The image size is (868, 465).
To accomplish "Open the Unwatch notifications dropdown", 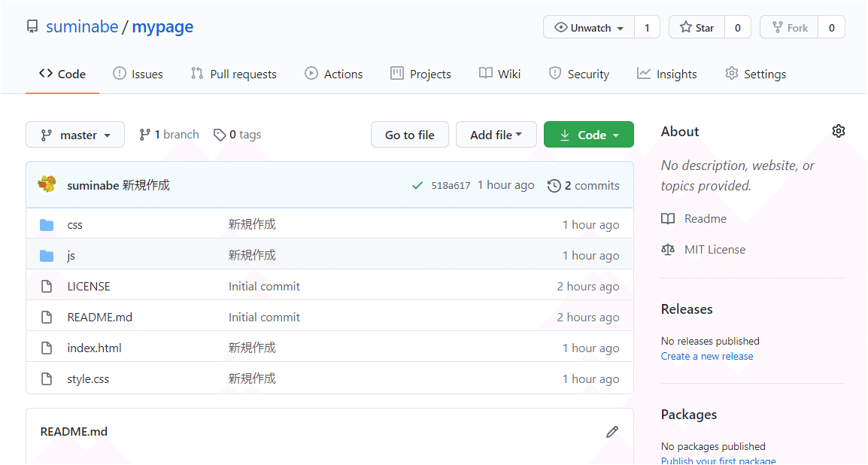I will (x=589, y=27).
